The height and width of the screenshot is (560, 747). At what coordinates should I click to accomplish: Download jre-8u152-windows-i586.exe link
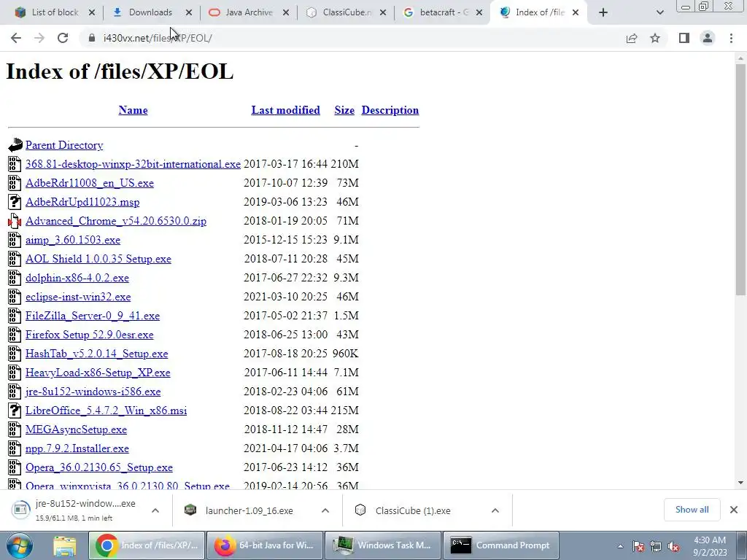(x=93, y=392)
